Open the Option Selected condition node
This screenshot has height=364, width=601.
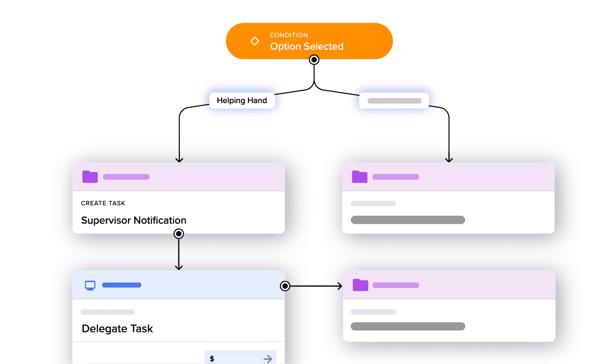[309, 41]
